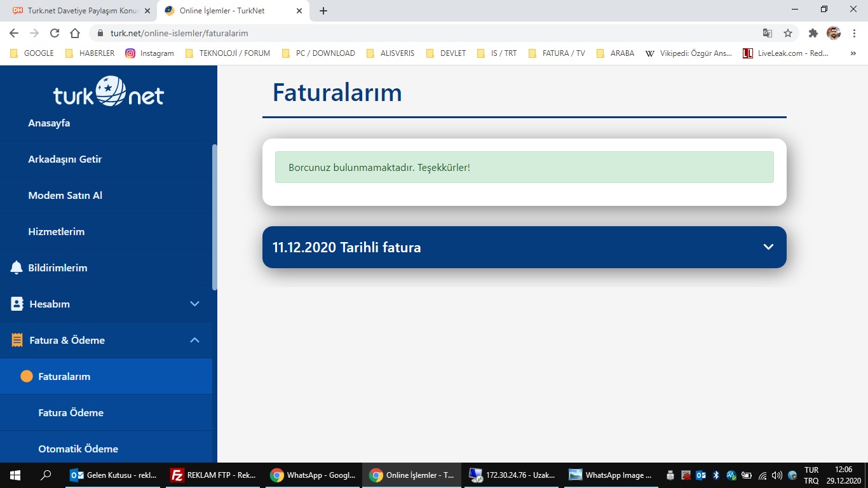Open Hizmetlerim sidebar entry
868x488 pixels.
coord(56,231)
